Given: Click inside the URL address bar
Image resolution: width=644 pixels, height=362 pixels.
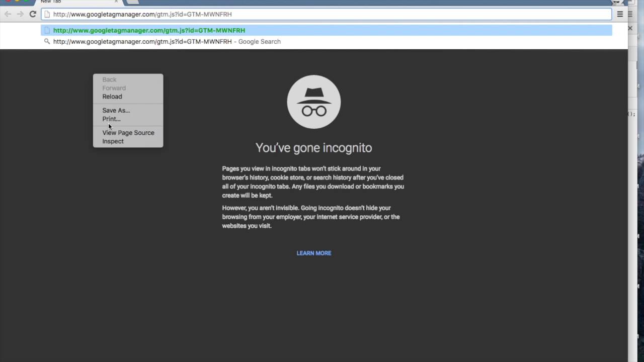Looking at the screenshot, I should pyautogui.click(x=326, y=14).
